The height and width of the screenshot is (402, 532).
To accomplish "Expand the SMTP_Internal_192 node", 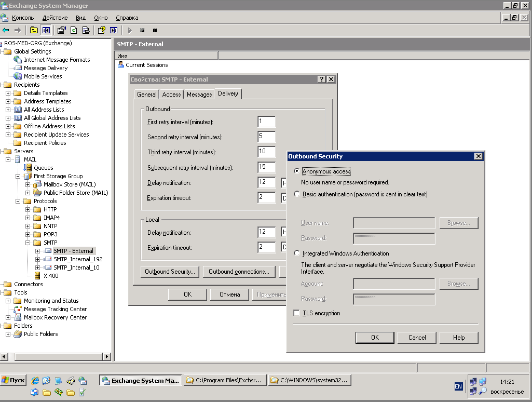I will pos(38,259).
